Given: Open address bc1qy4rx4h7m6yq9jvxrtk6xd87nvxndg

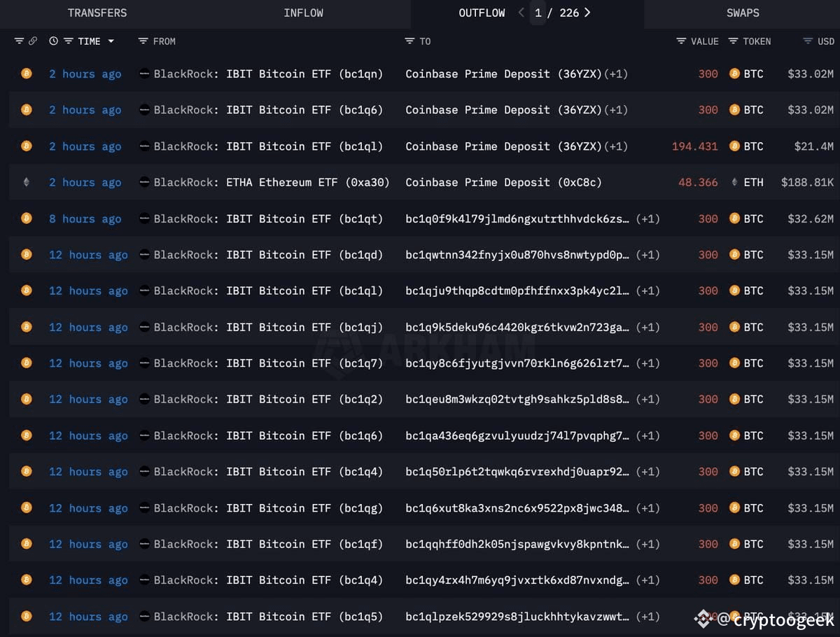Looking at the screenshot, I should click(517, 580).
